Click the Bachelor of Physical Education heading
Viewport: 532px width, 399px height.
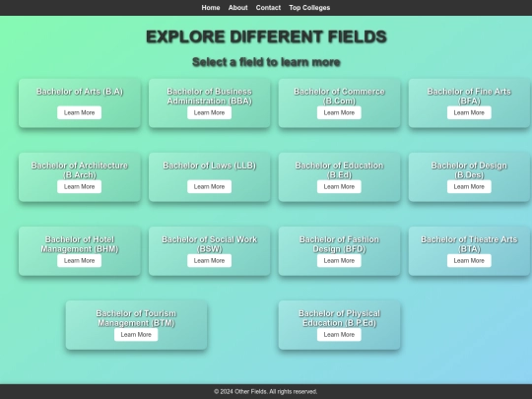click(x=339, y=318)
